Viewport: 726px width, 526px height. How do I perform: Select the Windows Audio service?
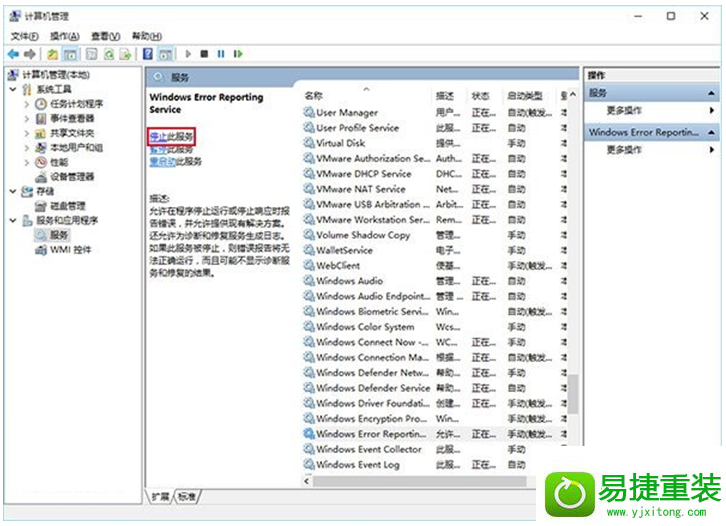tap(434, 281)
